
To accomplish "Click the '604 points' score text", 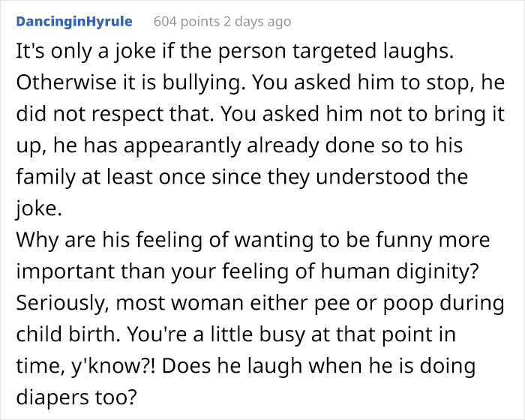I will point(184,22).
